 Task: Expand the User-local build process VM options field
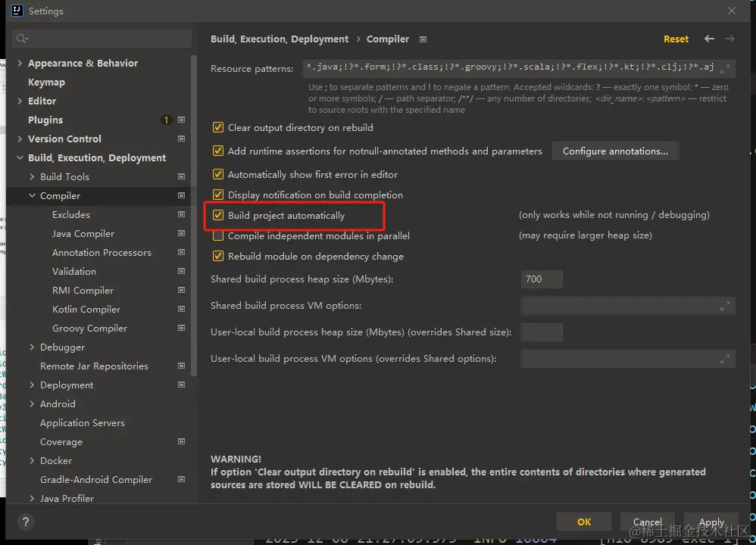pos(725,359)
